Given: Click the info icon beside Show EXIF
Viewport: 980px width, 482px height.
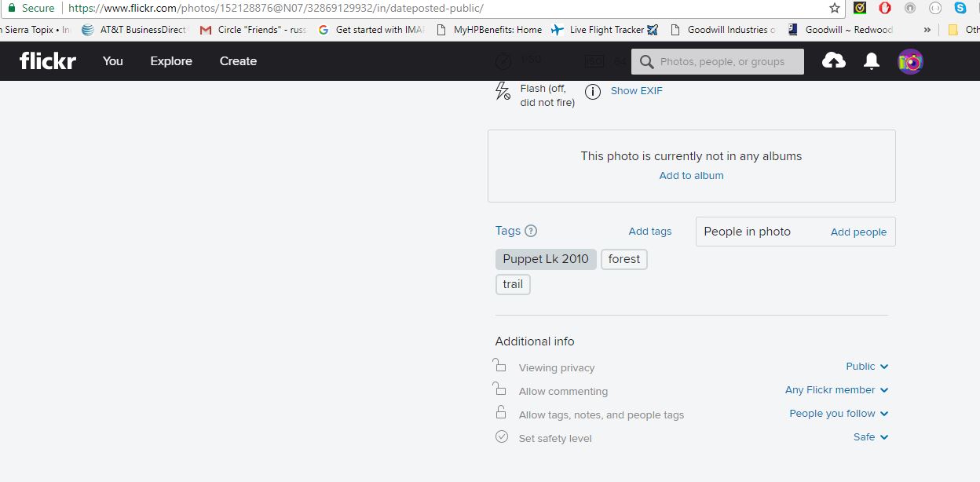Looking at the screenshot, I should (x=593, y=91).
